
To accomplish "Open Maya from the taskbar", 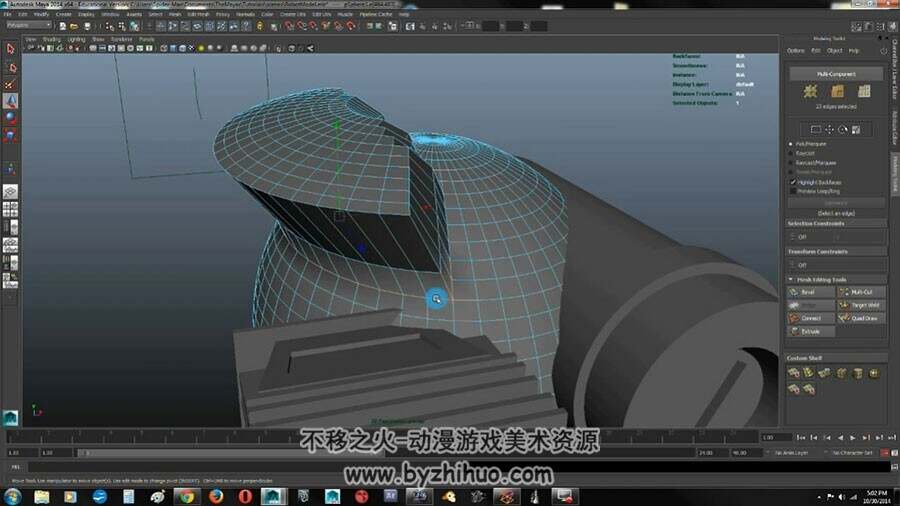I will pyautogui.click(x=274, y=496).
